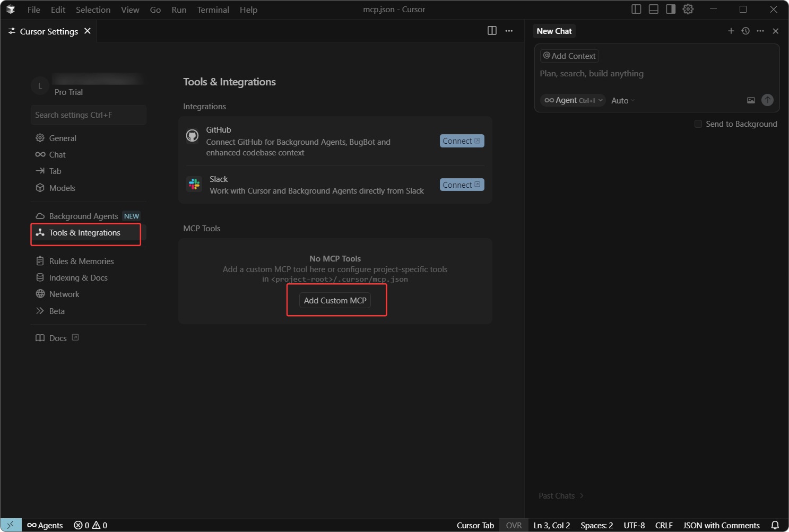Screen dimensions: 789x532
Task: Click the Pro Trial label
Action: click(x=68, y=92)
